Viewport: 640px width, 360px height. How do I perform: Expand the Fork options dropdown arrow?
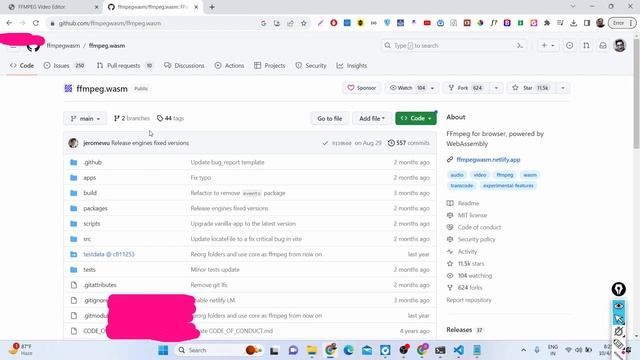point(496,88)
